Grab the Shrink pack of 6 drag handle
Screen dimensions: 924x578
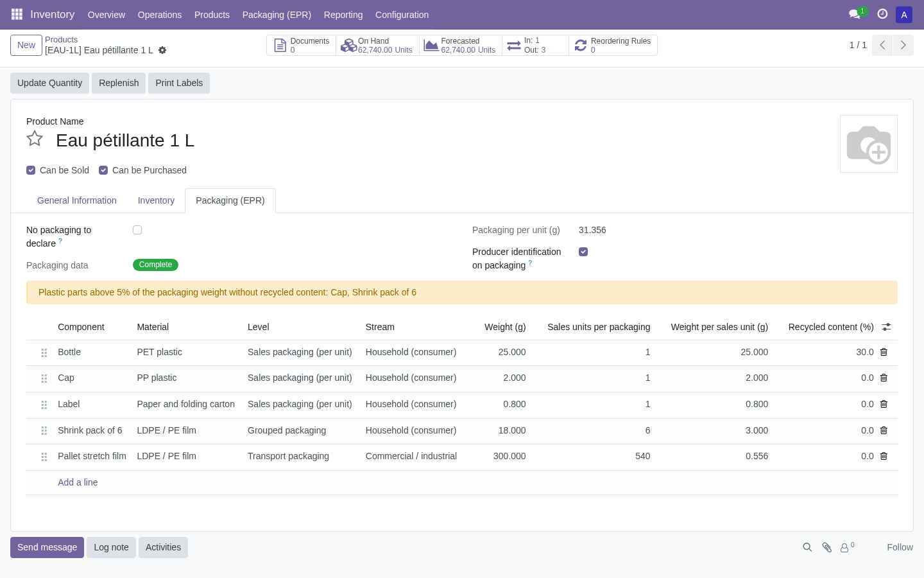44,431
